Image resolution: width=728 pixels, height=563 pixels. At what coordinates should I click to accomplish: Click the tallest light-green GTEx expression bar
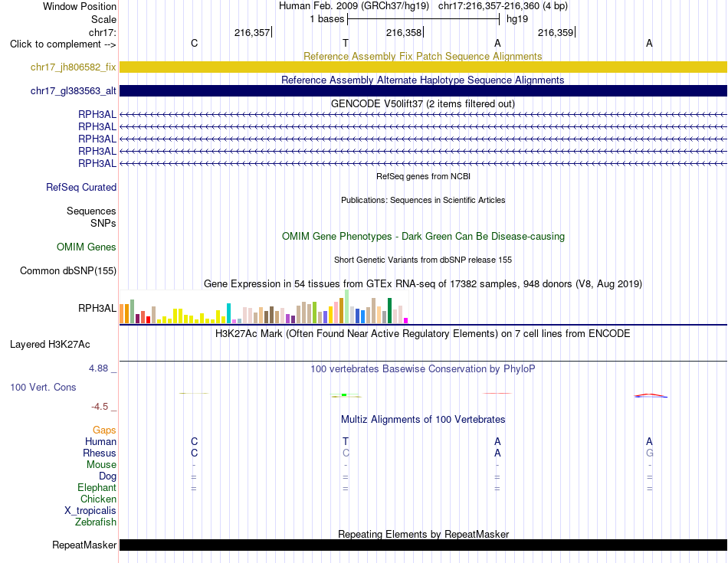point(346,306)
